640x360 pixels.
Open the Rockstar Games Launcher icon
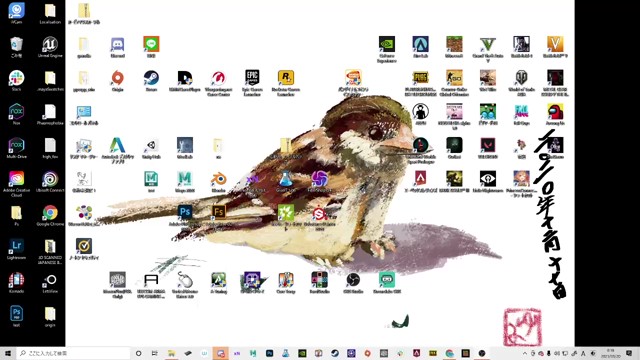pos(286,83)
